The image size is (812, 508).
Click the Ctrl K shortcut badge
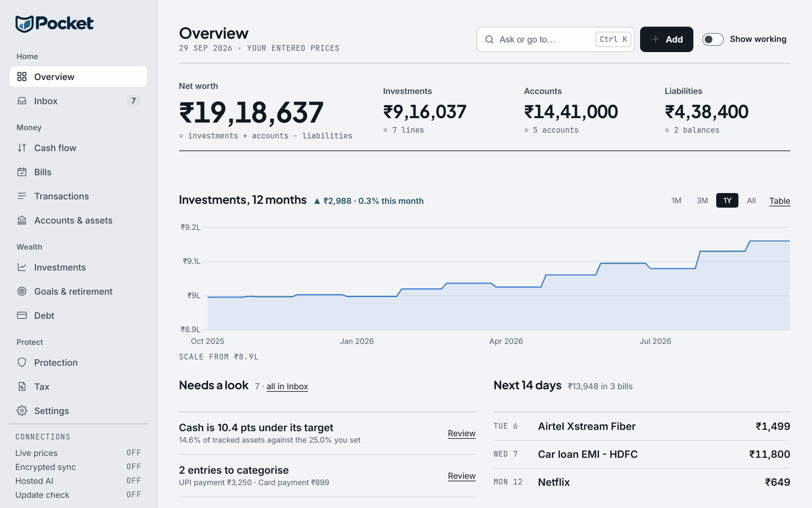tap(613, 39)
